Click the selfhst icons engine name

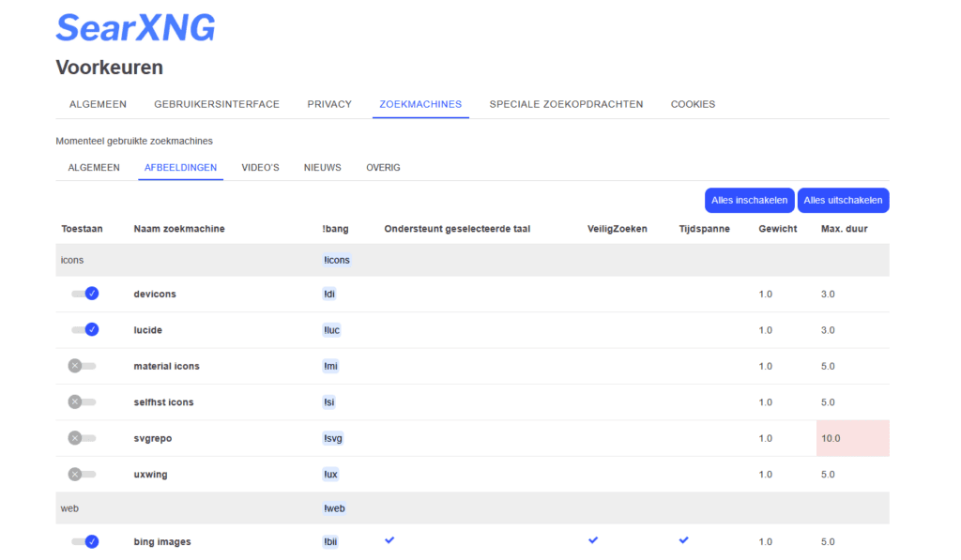(x=163, y=402)
